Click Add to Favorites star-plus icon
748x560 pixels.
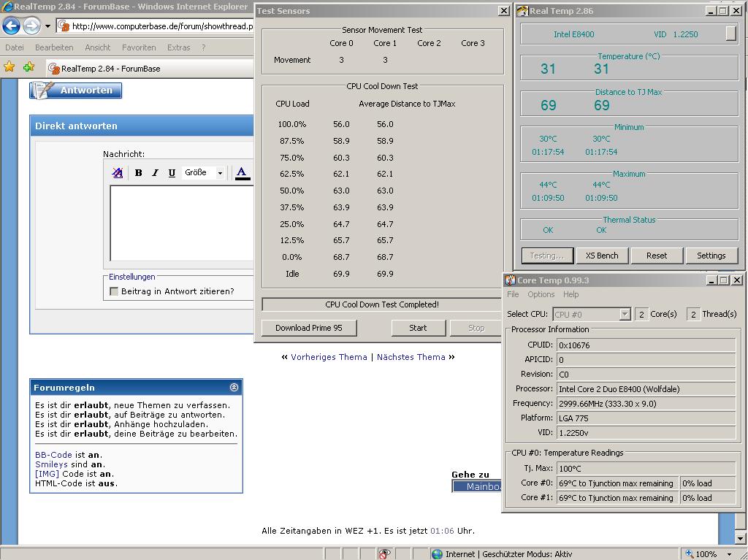coord(28,66)
